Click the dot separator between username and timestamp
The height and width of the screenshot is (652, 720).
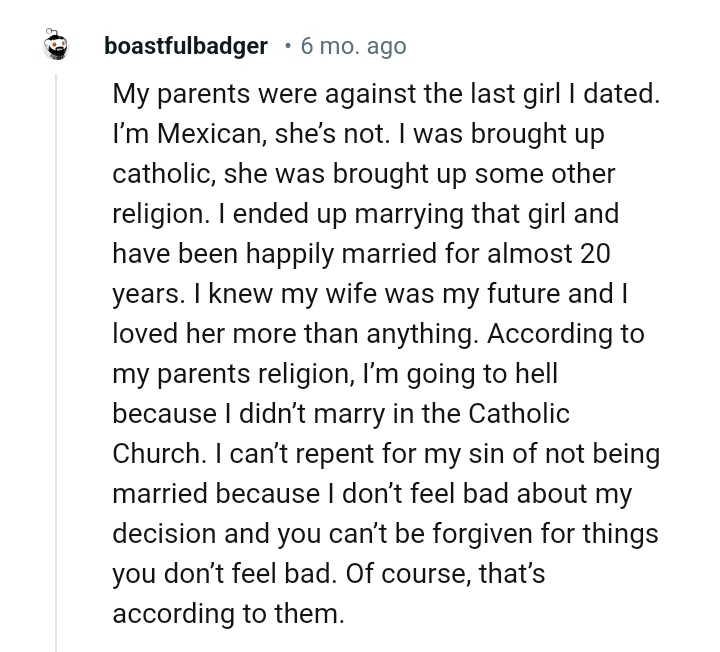click(x=288, y=46)
